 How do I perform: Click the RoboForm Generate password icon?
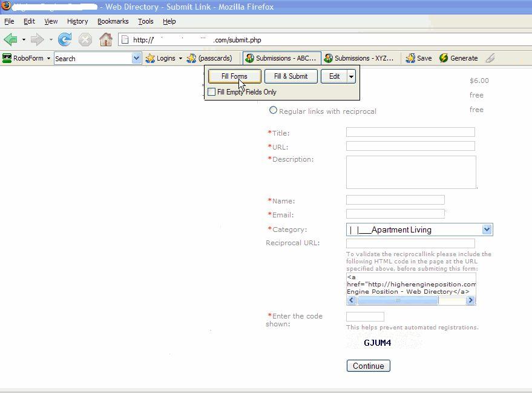[458, 58]
